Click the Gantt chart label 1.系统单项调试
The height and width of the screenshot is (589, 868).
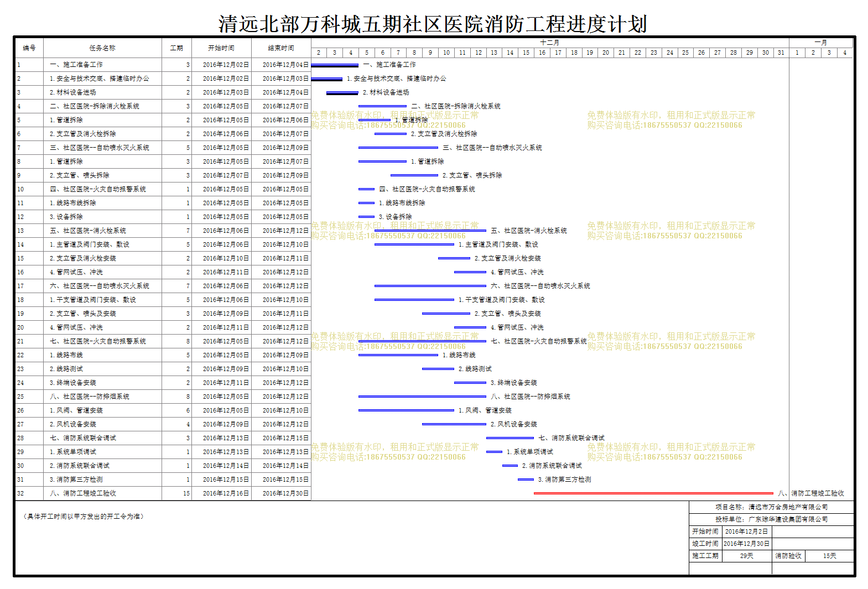(x=530, y=452)
